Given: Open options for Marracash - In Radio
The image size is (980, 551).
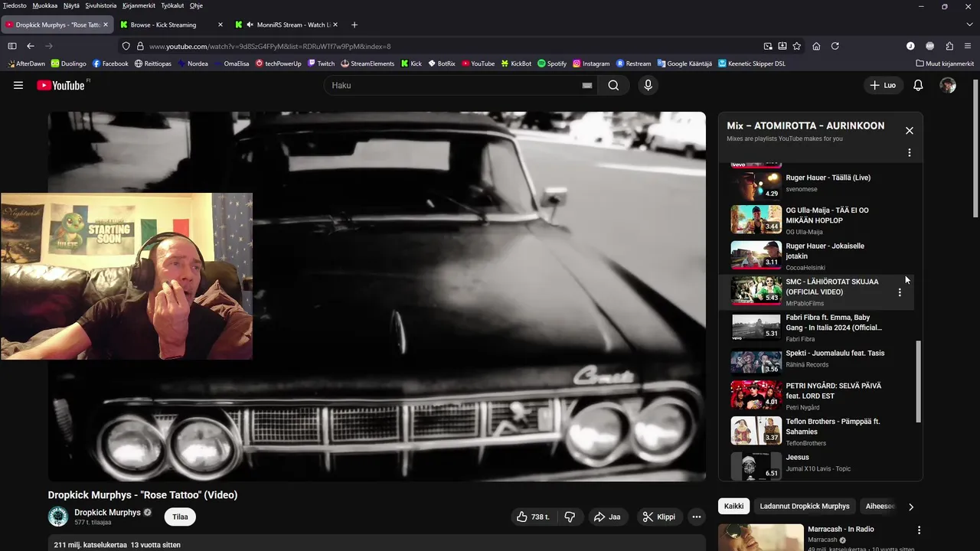Looking at the screenshot, I should point(919,530).
